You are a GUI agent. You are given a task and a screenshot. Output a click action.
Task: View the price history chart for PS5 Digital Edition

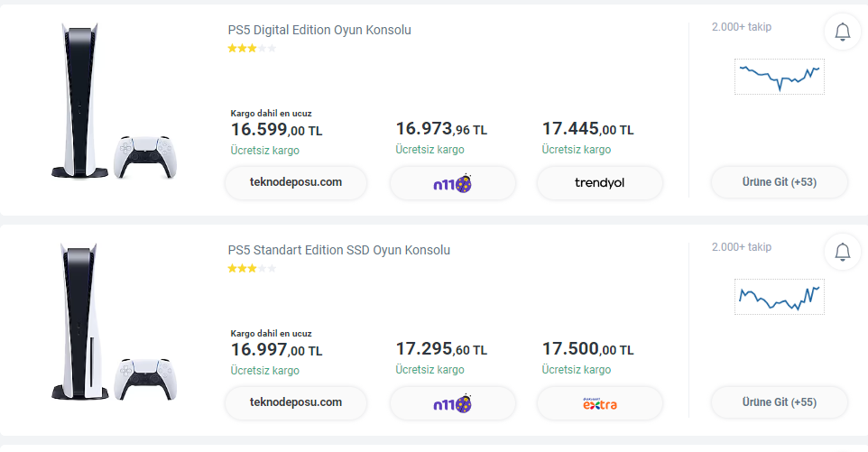[x=779, y=77]
